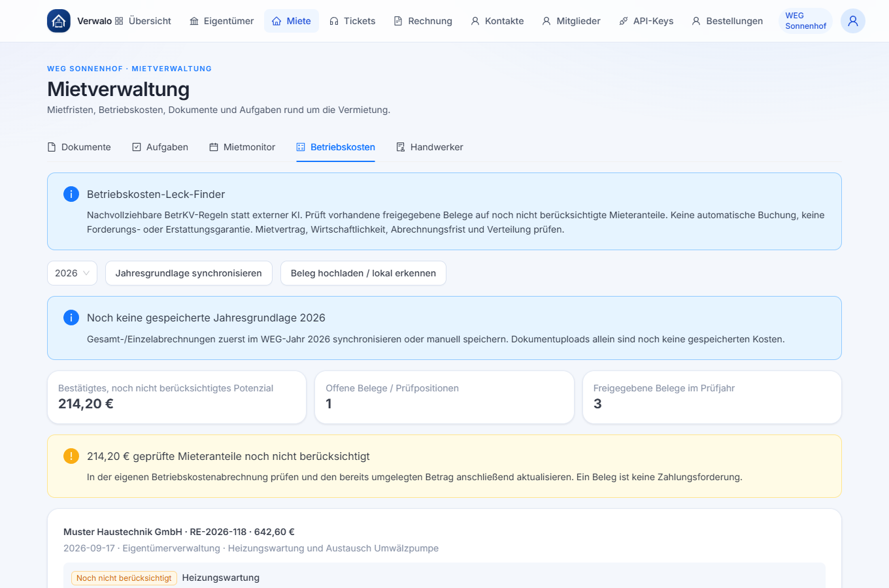Click the Handwerker tab icon
The height and width of the screenshot is (588, 889).
(401, 147)
